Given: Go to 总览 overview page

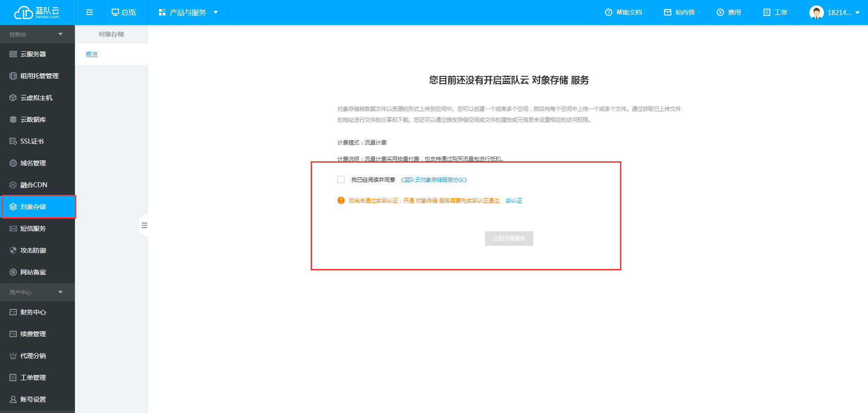Looking at the screenshot, I should (x=124, y=12).
